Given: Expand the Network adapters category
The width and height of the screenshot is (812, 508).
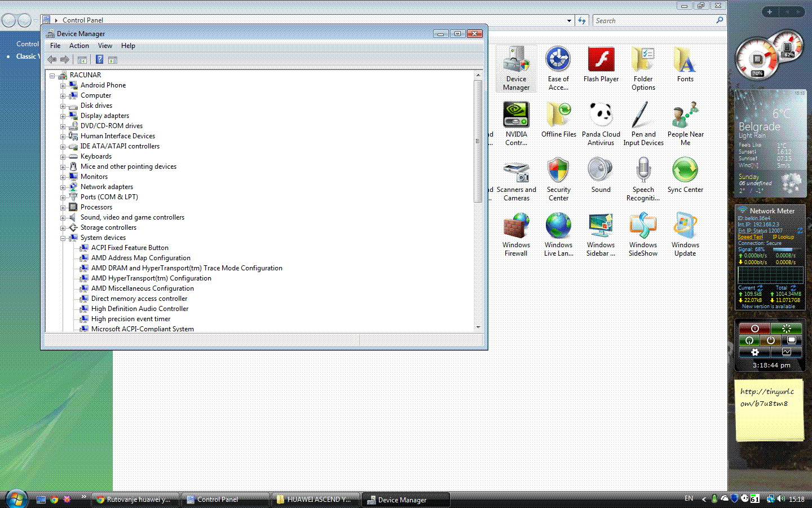Looking at the screenshot, I should pos(63,187).
